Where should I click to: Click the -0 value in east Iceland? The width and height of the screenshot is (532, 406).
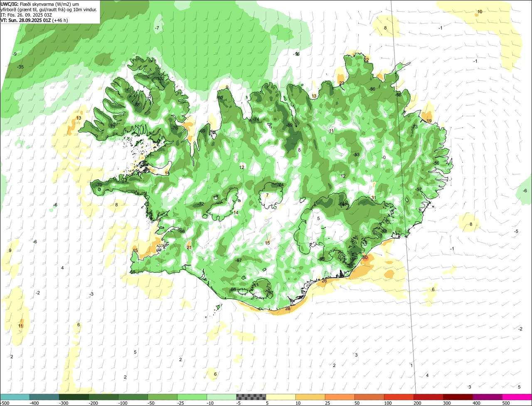pyautogui.click(x=384, y=157)
